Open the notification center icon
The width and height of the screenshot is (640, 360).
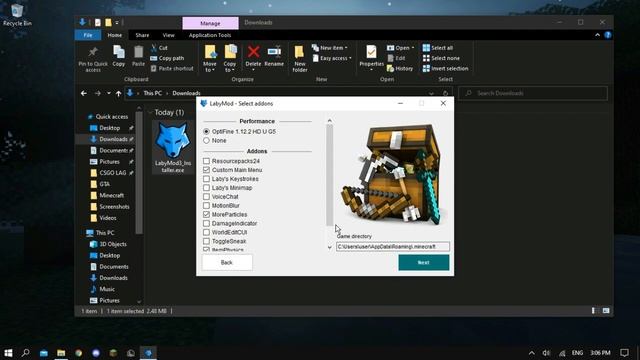[624, 353]
